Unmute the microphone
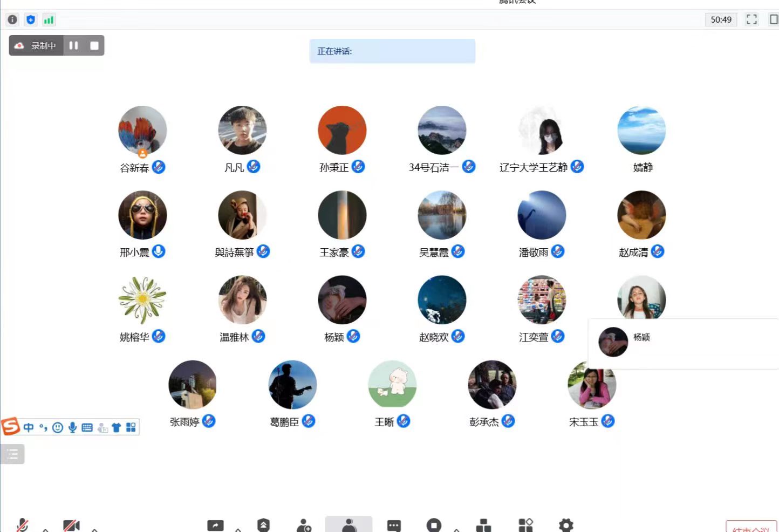Screen dimensions: 779x532 click(x=22, y=526)
